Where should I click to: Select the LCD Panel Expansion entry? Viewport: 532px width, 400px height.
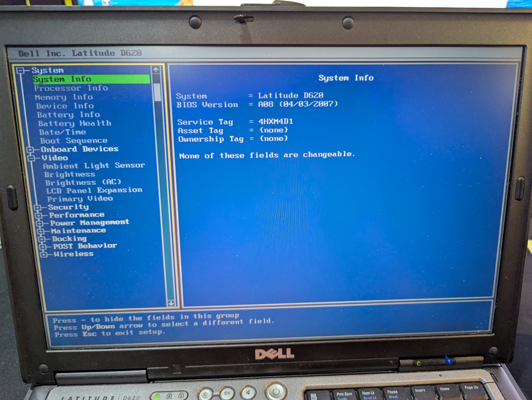94,190
